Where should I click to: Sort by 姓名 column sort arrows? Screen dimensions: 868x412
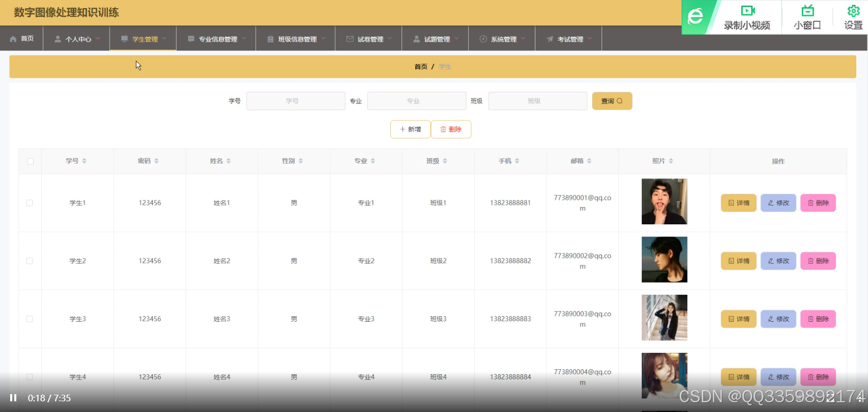pos(229,161)
